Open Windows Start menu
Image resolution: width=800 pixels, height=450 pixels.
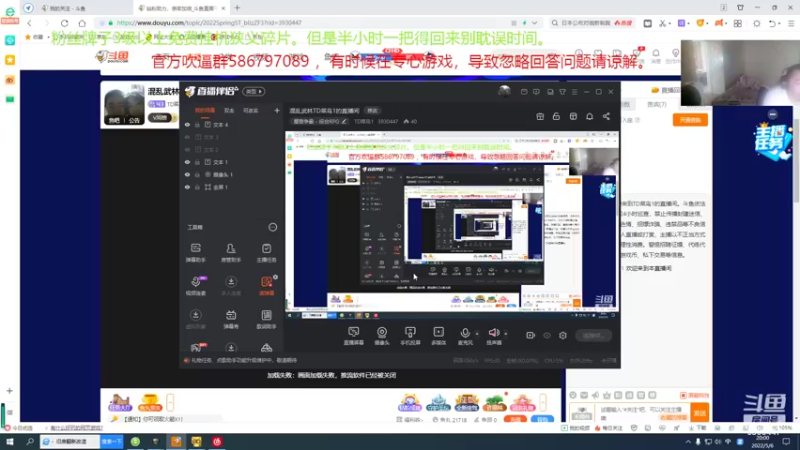pos(10,441)
